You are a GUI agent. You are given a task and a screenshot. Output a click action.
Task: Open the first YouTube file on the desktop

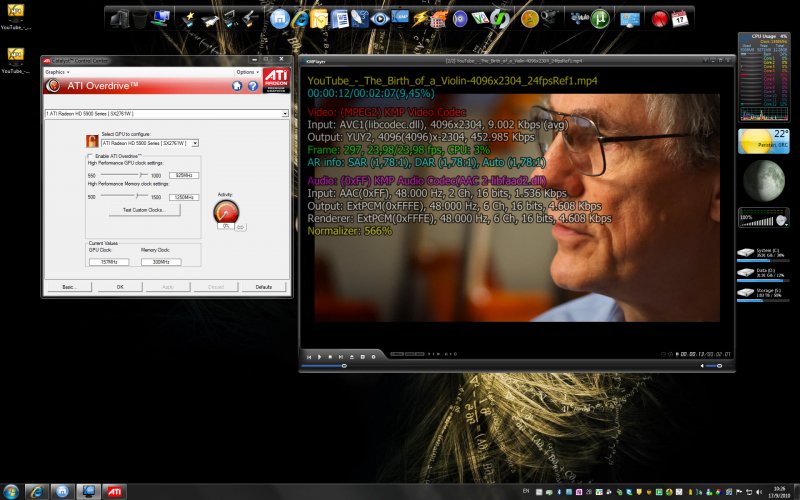[16, 16]
